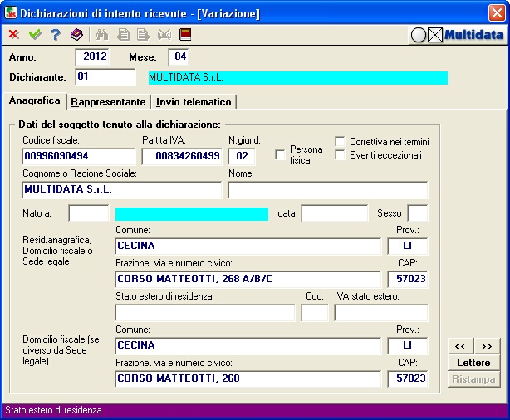The width and height of the screenshot is (510, 420).
Task: Select the Anagrafica tab
Action: (35, 100)
